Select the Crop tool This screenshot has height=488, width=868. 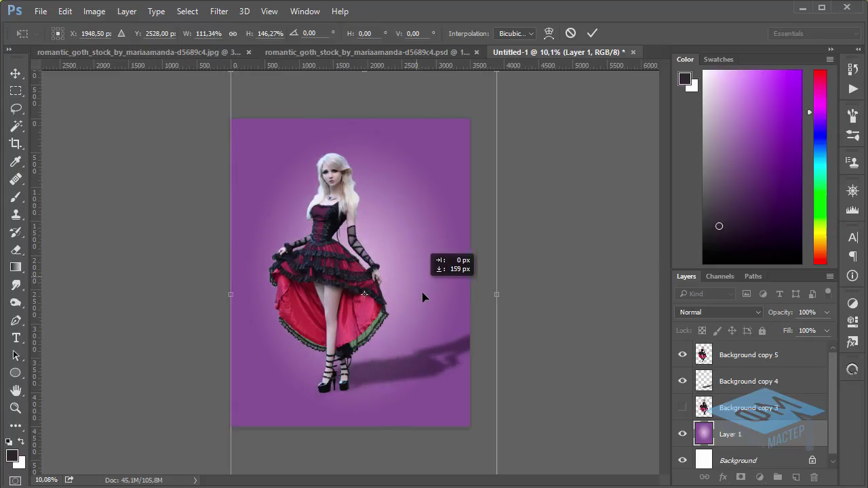tap(16, 144)
